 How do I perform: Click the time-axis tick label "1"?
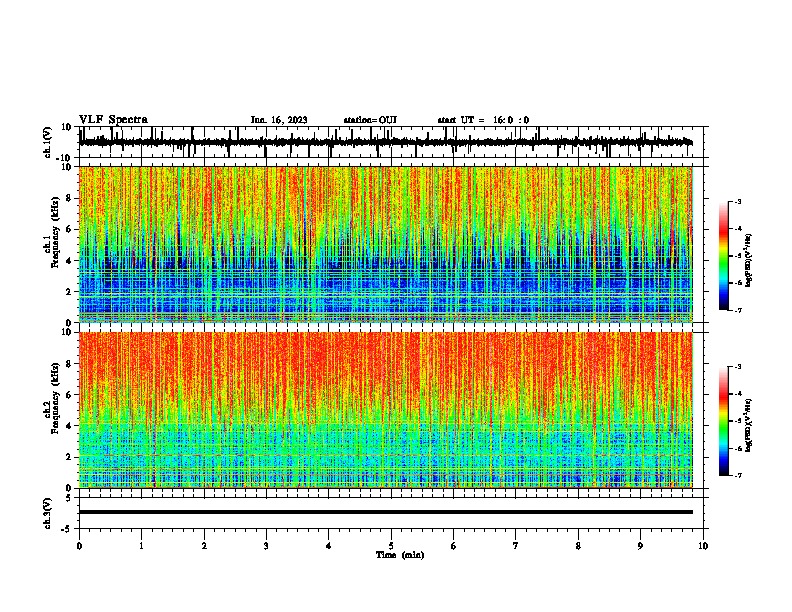point(141,546)
